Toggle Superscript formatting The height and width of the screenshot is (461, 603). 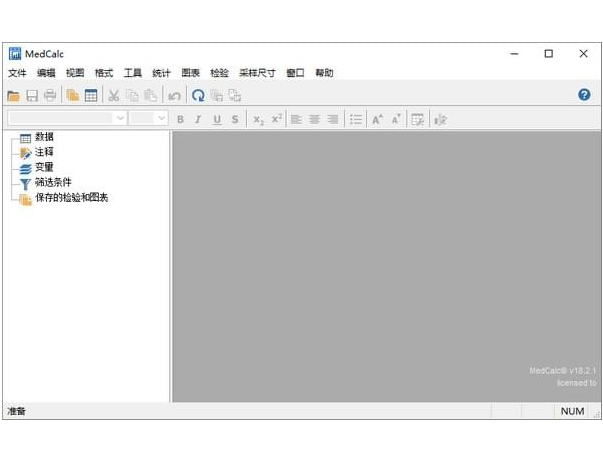tap(277, 119)
